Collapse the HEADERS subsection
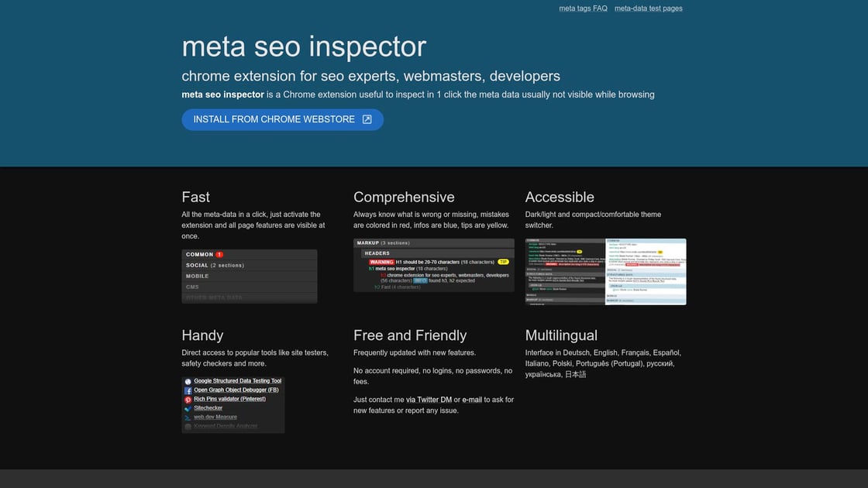This screenshot has width=868, height=488. [377, 253]
